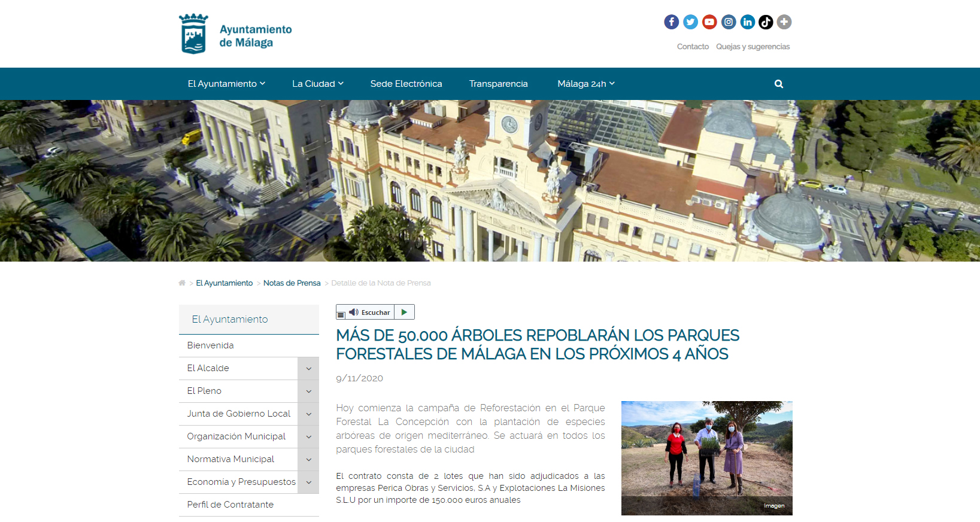Expand El Pleno sidebar chevron
The image size is (980, 522).
coord(308,391)
